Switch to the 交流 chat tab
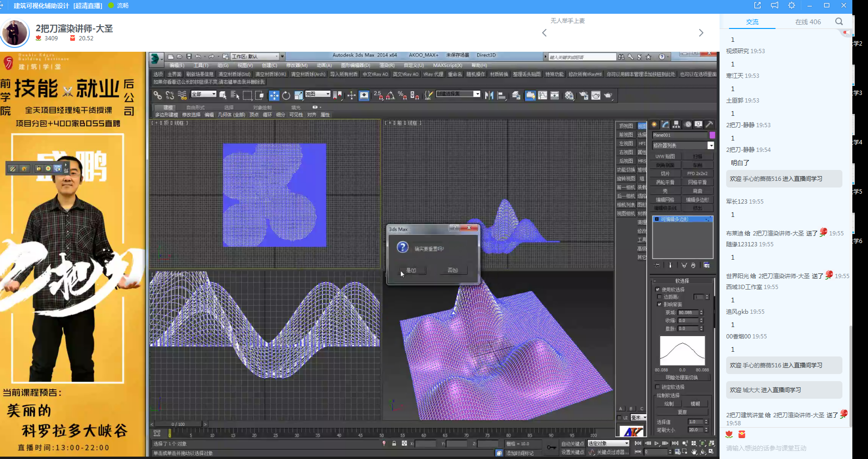Image resolution: width=868 pixels, height=459 pixels. pos(752,22)
